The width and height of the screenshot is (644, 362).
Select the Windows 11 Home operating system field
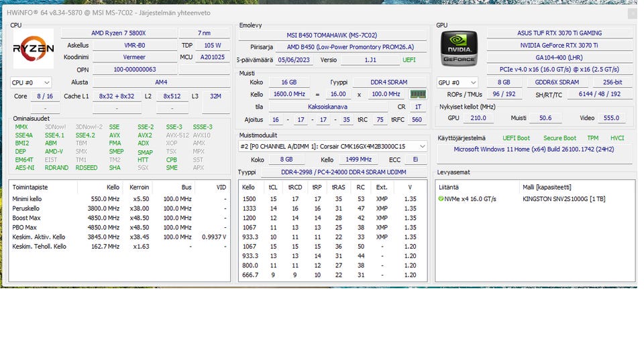click(535, 149)
